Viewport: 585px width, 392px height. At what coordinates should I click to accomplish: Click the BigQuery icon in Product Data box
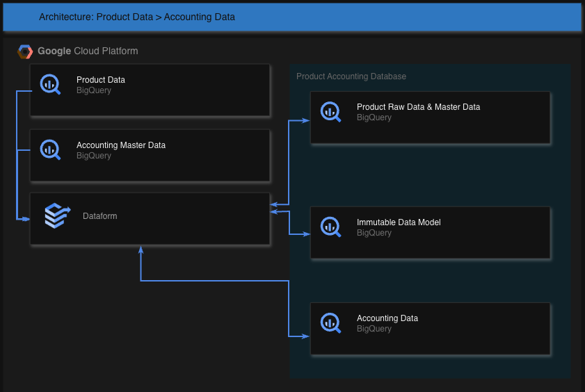coord(50,85)
